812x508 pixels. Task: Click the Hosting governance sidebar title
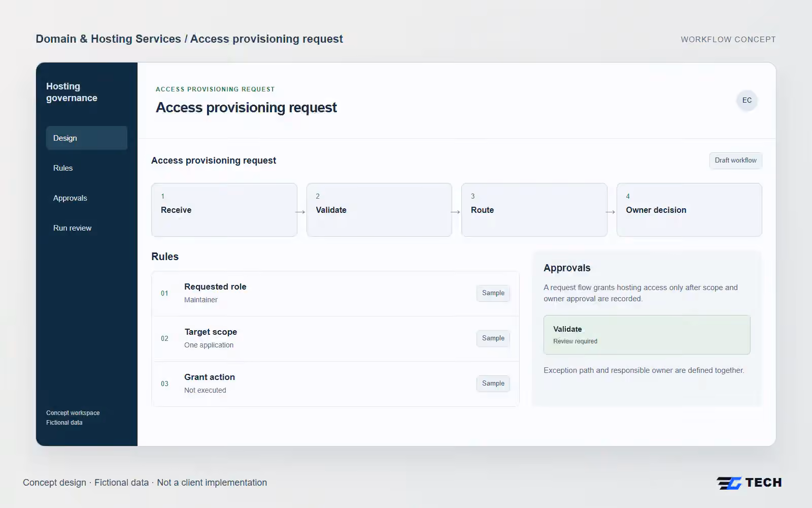[x=72, y=92]
